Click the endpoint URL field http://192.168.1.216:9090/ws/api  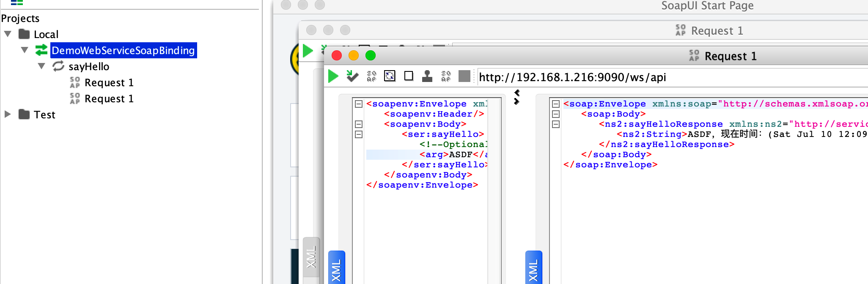[x=673, y=77]
